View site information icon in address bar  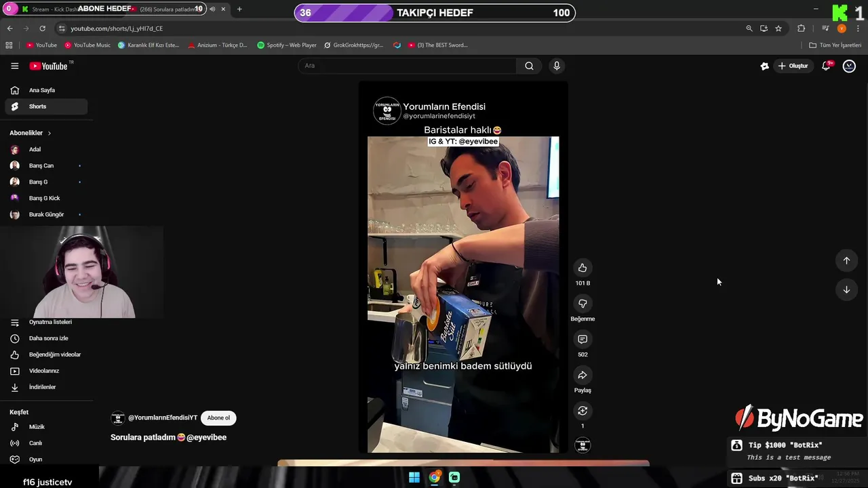point(62,28)
